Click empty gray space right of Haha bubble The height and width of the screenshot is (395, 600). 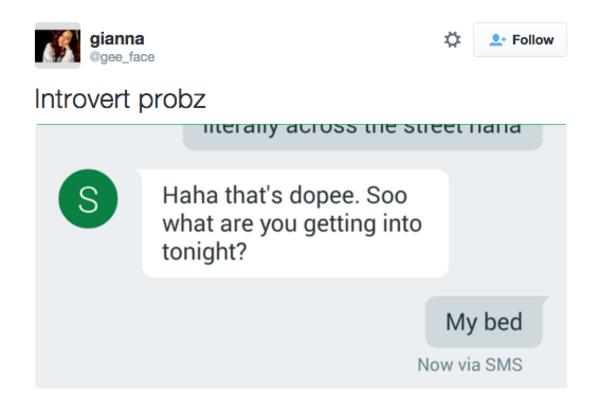coord(507,223)
